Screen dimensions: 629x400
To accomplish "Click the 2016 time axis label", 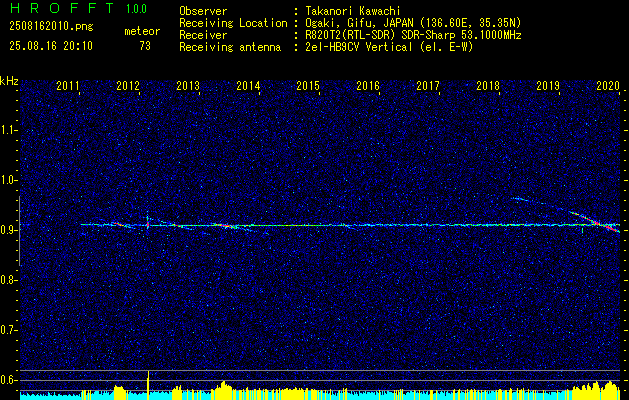I will click(368, 85).
